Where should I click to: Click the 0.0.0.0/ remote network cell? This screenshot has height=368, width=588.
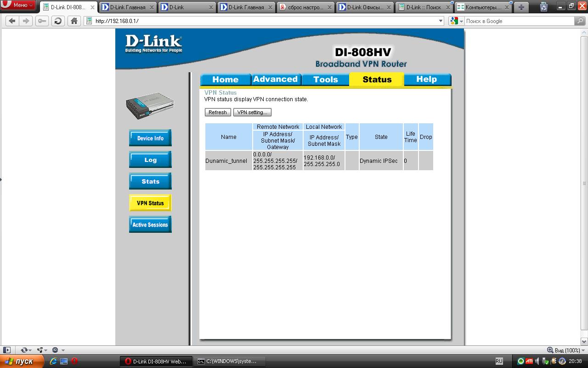pos(277,161)
